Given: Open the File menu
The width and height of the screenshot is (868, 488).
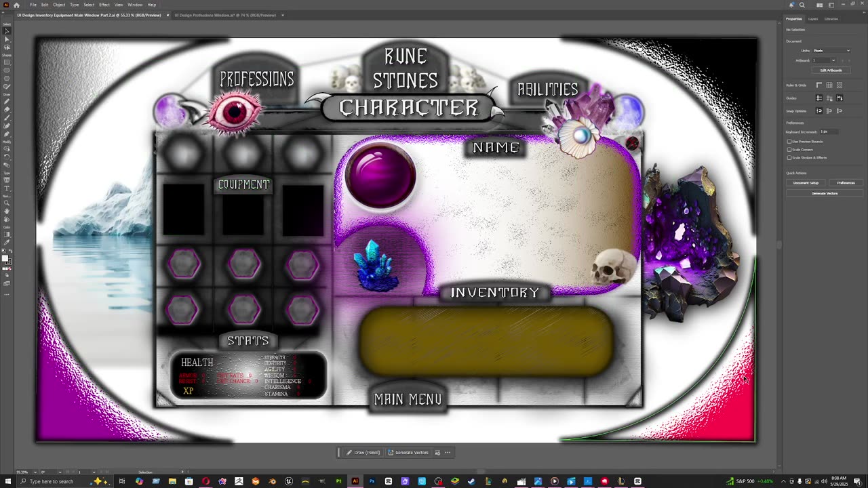Looking at the screenshot, I should tap(33, 5).
